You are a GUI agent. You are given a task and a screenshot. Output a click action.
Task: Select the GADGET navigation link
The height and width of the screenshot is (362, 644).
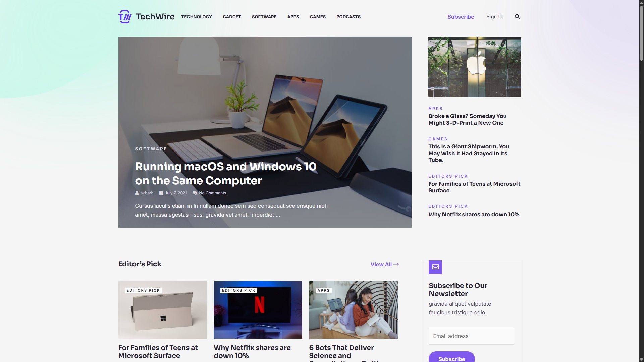232,17
